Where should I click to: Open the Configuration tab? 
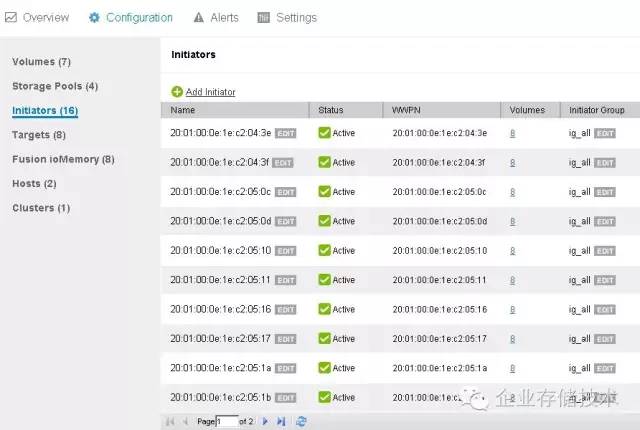point(131,18)
